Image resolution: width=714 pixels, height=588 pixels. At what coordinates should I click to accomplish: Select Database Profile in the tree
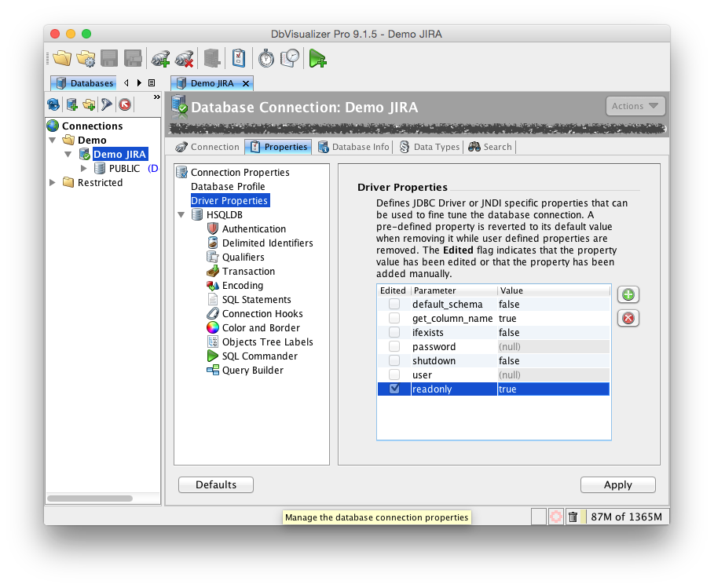[228, 186]
